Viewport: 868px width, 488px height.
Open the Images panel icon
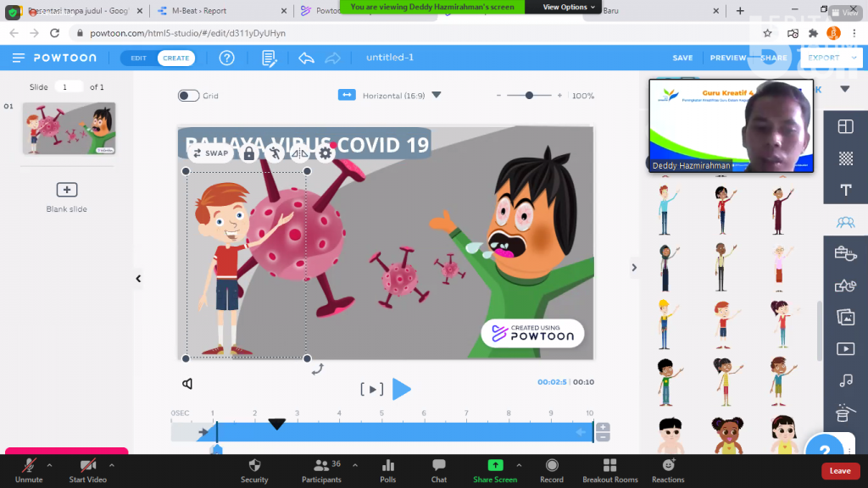point(845,317)
